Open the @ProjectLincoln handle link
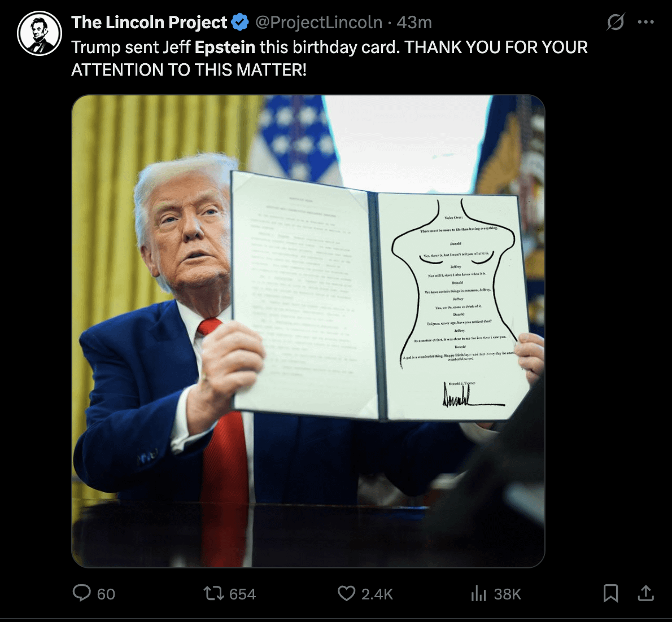Screen dimensions: 672x622 (x=319, y=22)
